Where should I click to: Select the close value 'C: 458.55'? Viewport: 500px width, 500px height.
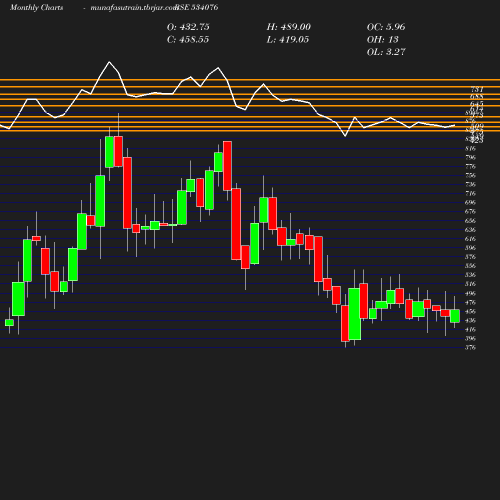[188, 40]
